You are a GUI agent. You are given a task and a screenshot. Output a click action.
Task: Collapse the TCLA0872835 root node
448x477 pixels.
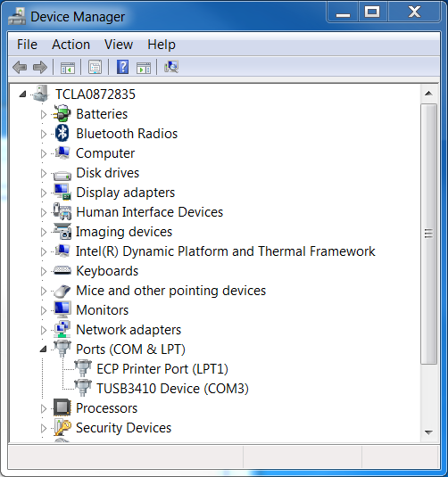[x=22, y=94]
